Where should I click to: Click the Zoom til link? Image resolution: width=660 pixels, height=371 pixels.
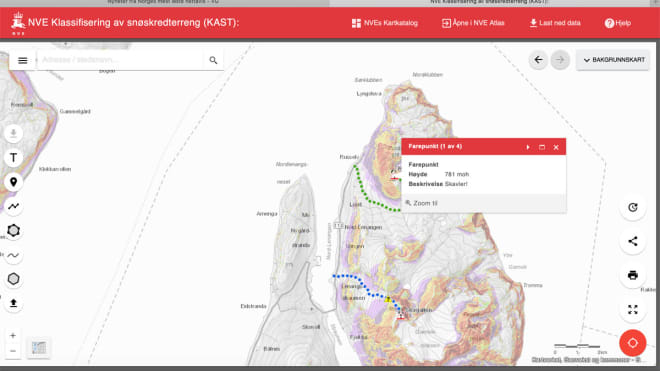421,203
